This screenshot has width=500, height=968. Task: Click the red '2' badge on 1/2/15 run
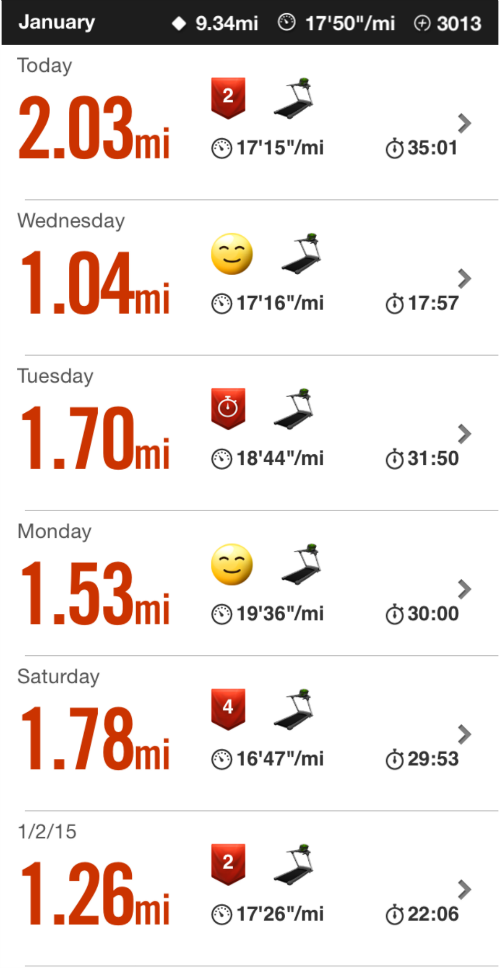point(228,864)
